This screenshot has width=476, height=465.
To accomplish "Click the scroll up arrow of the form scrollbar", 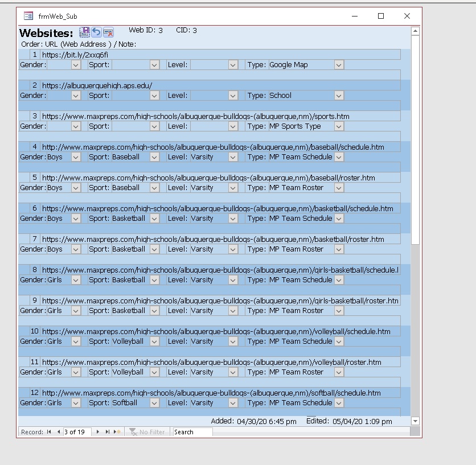I will click(415, 31).
